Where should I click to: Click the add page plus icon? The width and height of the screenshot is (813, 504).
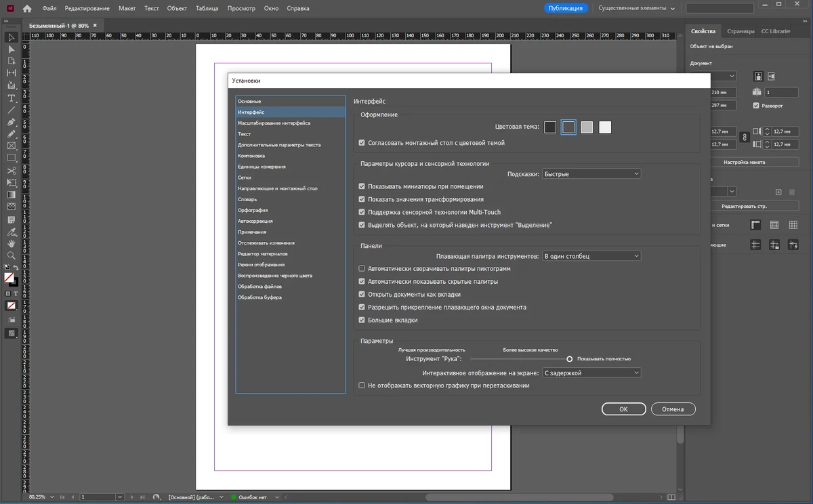point(778,192)
